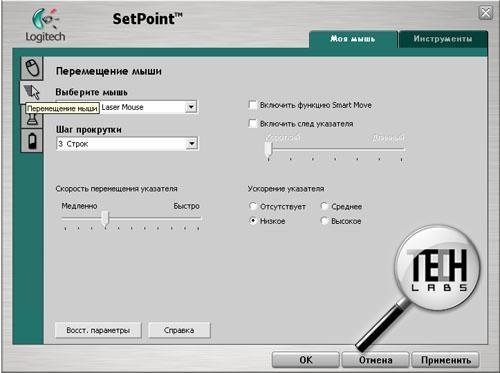Click the Применить apply button

click(446, 360)
